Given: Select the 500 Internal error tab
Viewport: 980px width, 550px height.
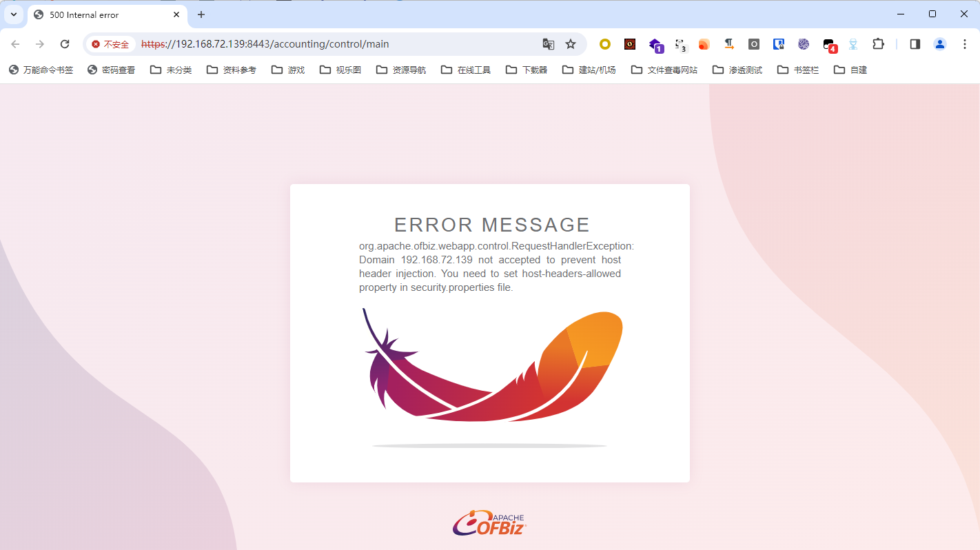Looking at the screenshot, I should click(x=107, y=14).
